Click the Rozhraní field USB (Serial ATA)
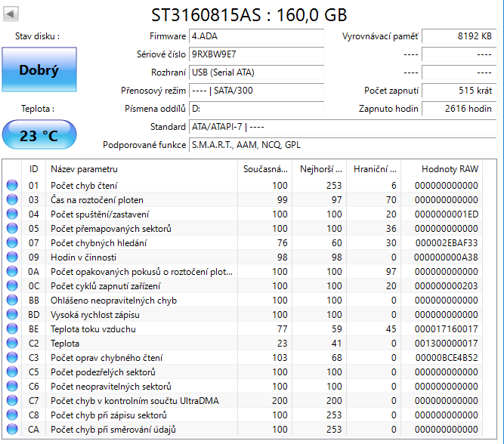This screenshot has width=504, height=444. (257, 72)
